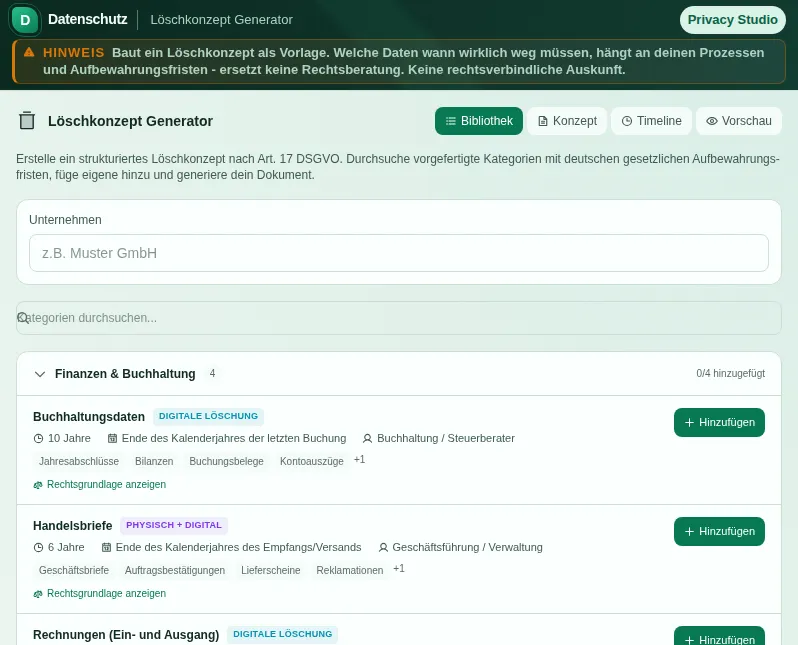The image size is (798, 645).
Task: Click the person icon beside Geschäftsführung / Verwaltung
Action: point(383,547)
